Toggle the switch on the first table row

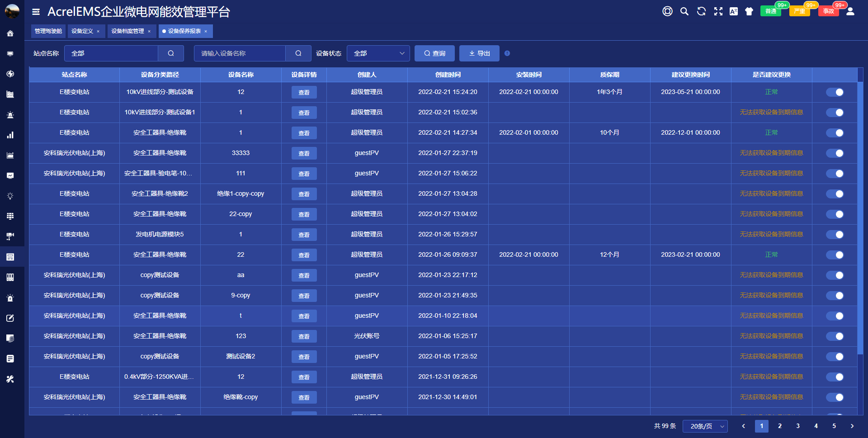[834, 92]
